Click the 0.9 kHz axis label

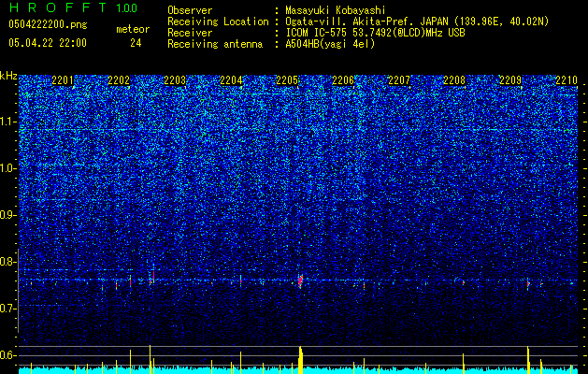coord(8,215)
